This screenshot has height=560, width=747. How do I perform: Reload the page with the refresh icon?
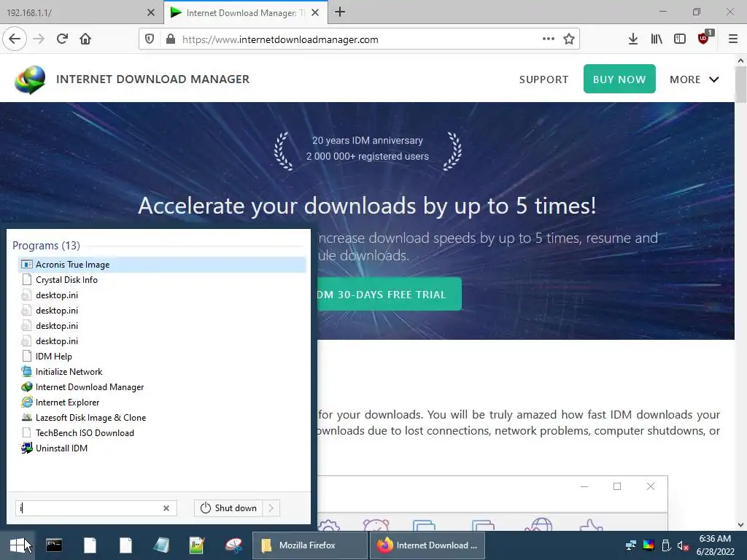tap(63, 39)
